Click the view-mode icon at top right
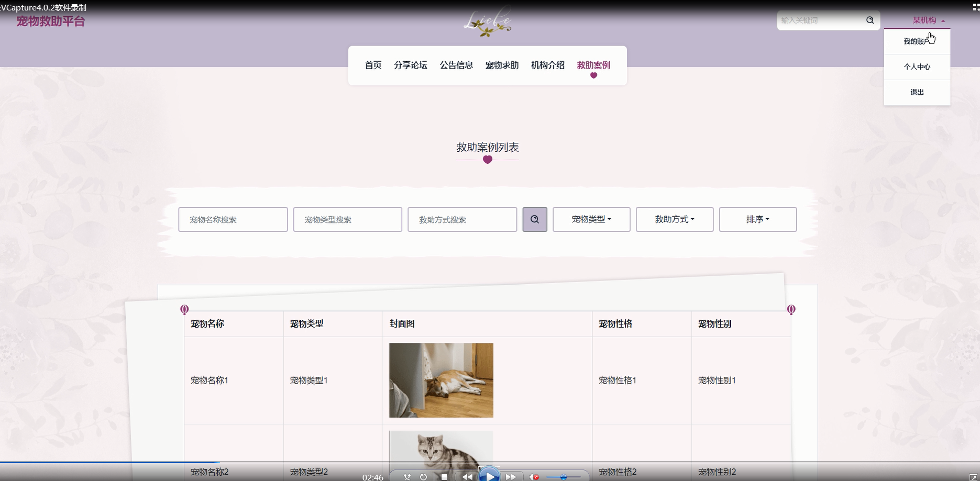The image size is (980, 481). click(x=976, y=7)
